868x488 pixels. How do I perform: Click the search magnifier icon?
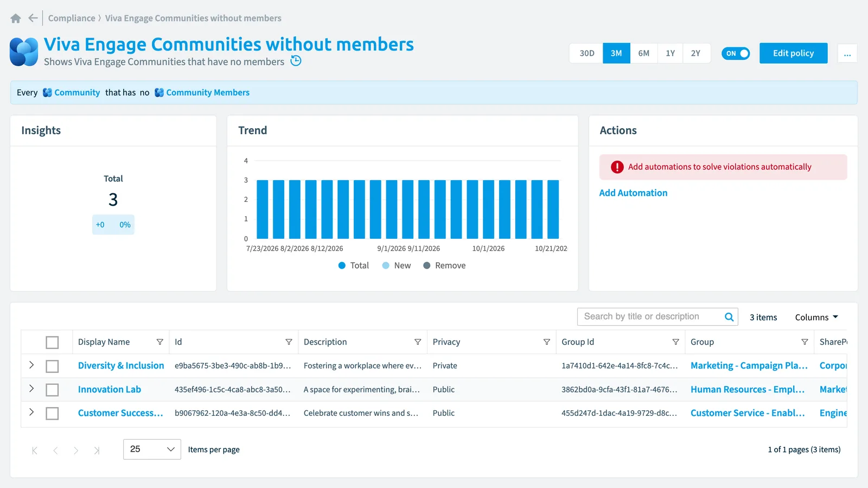[x=730, y=317]
